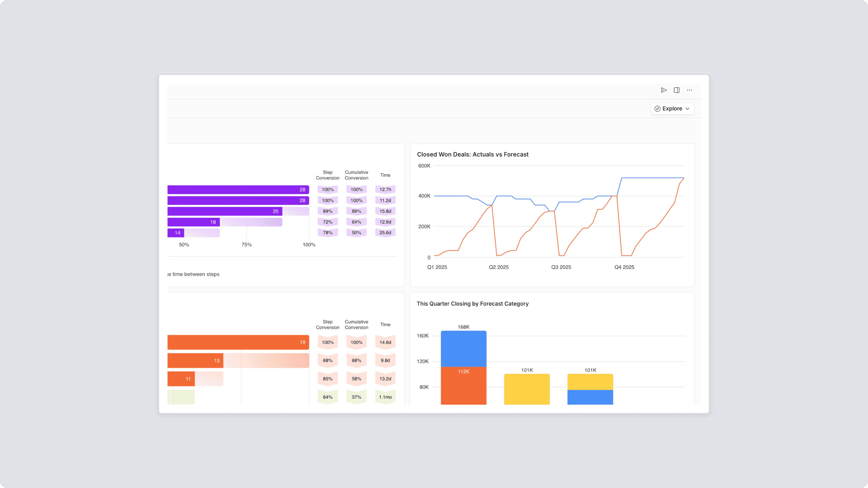
Task: Open the three-dot more options menu
Action: 689,90
